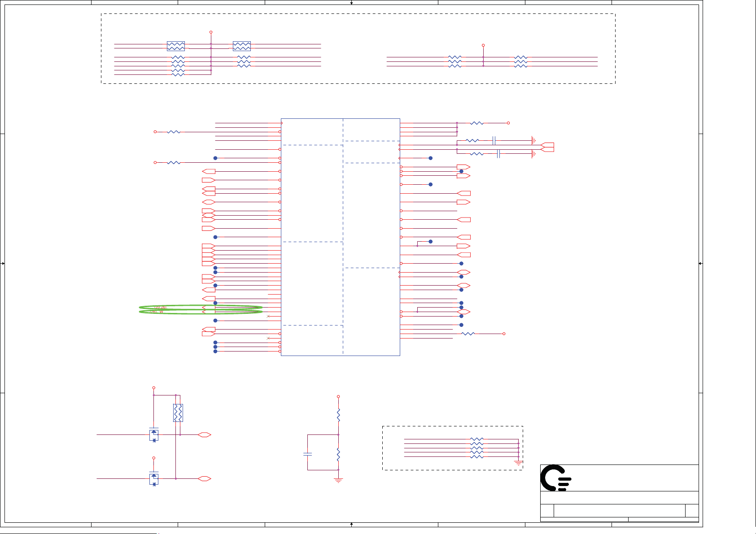Select the green highlighted net annotation
The height and width of the screenshot is (534, 756).
pos(201,309)
